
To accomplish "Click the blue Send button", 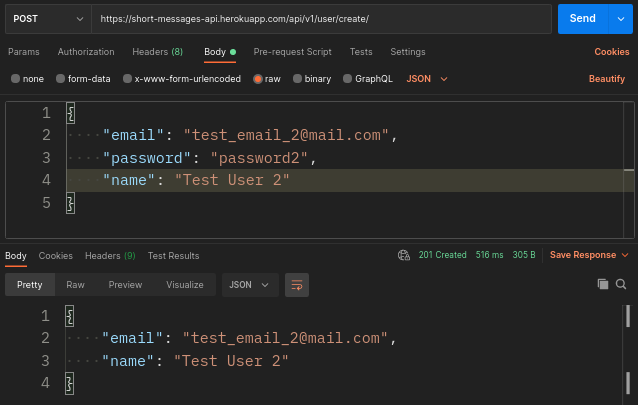I will [583, 19].
